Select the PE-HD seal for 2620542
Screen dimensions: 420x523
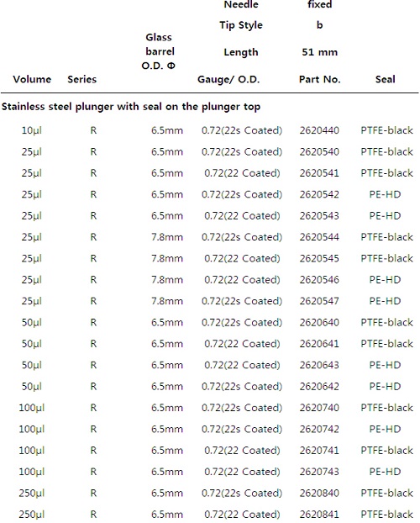(x=385, y=194)
